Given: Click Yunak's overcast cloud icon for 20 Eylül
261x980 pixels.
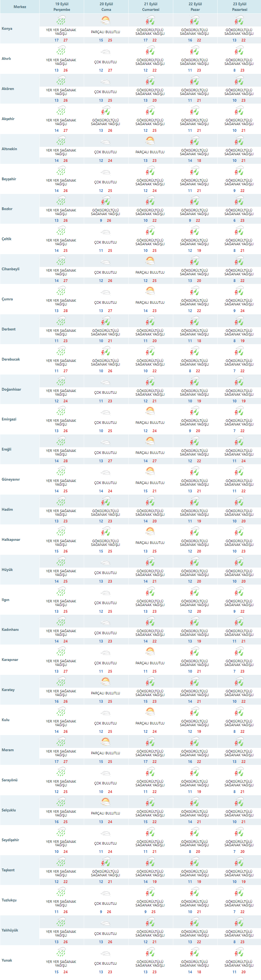Looking at the screenshot, I should click(x=105, y=952).
